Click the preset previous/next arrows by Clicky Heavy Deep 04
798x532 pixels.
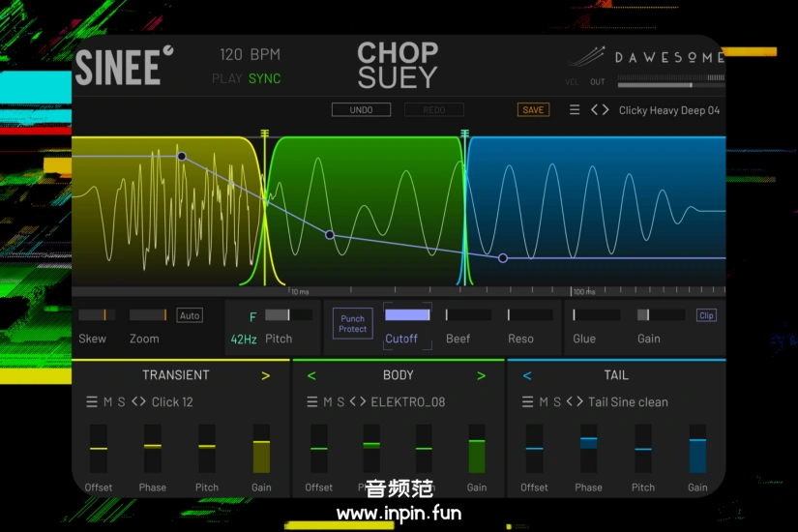(600, 110)
